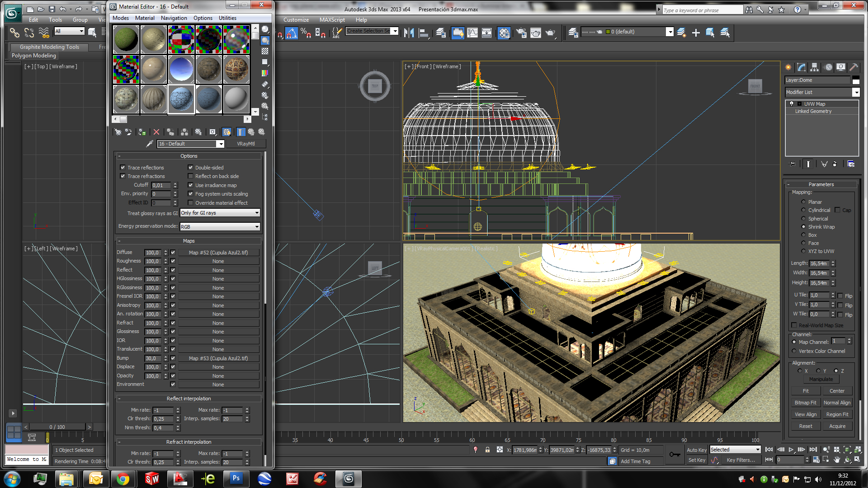Click Remove modifier from stack trash icon
This screenshot has height=488, width=868.
pos(835,164)
